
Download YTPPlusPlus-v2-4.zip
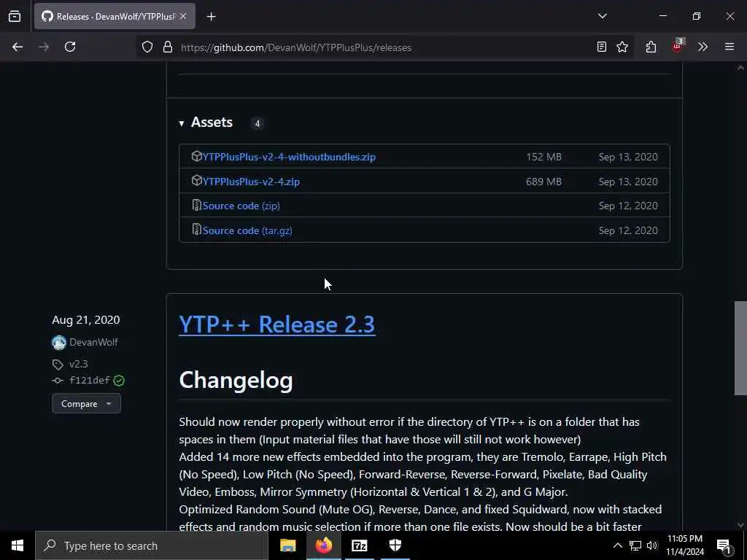[x=251, y=182]
